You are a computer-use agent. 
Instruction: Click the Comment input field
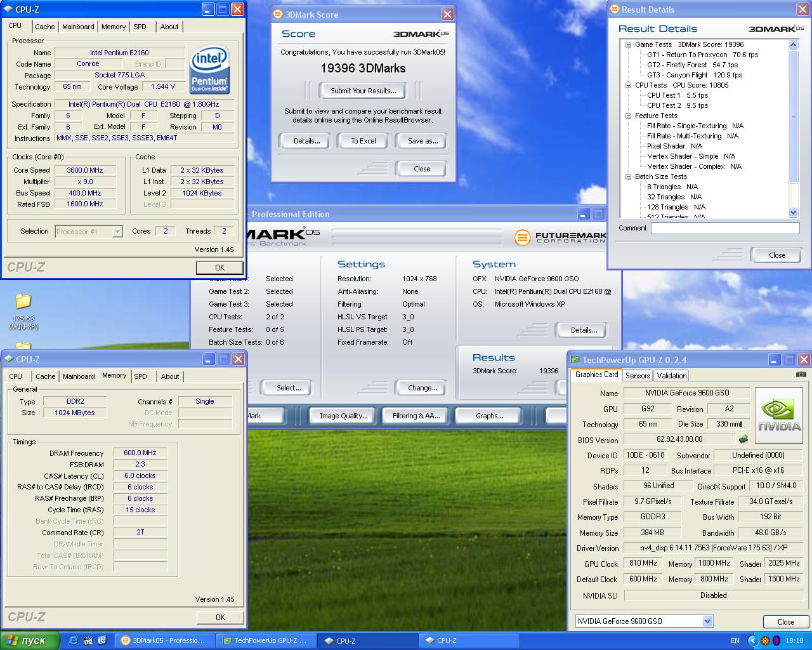pos(725,229)
